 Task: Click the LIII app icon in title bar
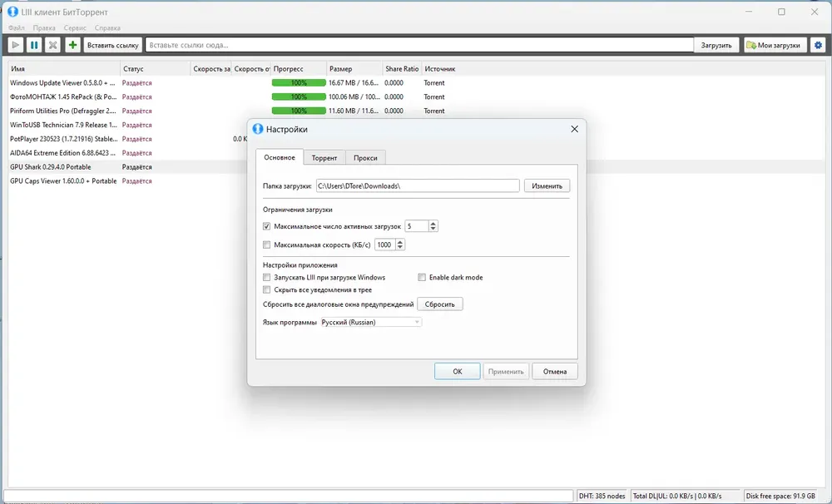12,12
